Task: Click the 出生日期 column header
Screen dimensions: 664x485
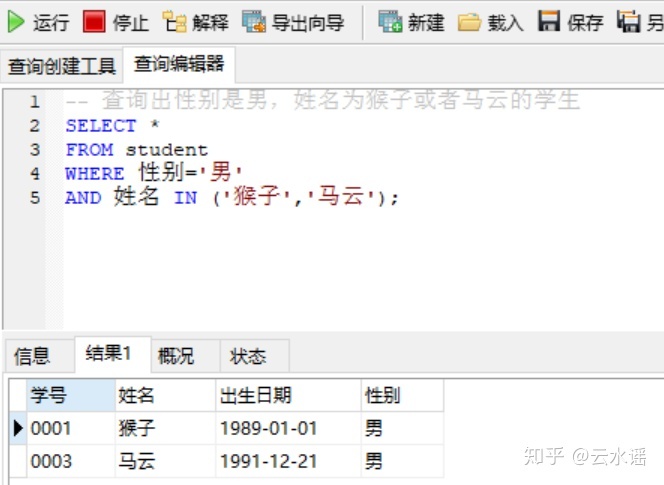Action: point(288,395)
